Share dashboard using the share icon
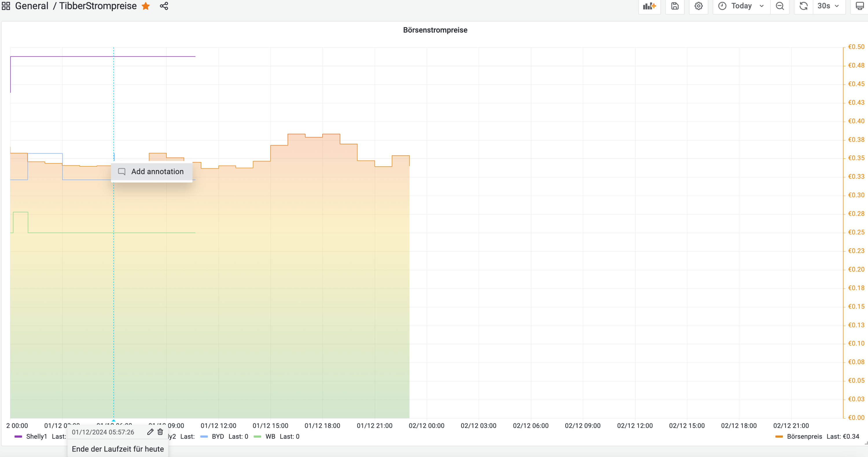Image resolution: width=868 pixels, height=457 pixels. pyautogui.click(x=164, y=6)
